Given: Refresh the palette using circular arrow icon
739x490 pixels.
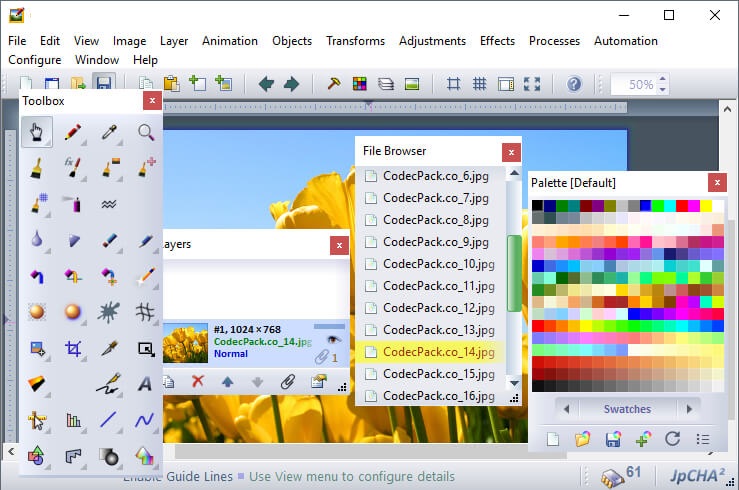Looking at the screenshot, I should [672, 439].
